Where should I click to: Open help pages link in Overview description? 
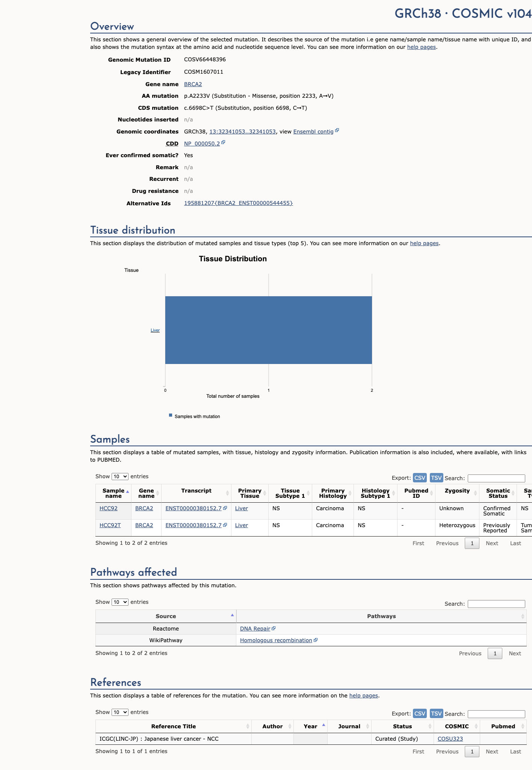(422, 47)
